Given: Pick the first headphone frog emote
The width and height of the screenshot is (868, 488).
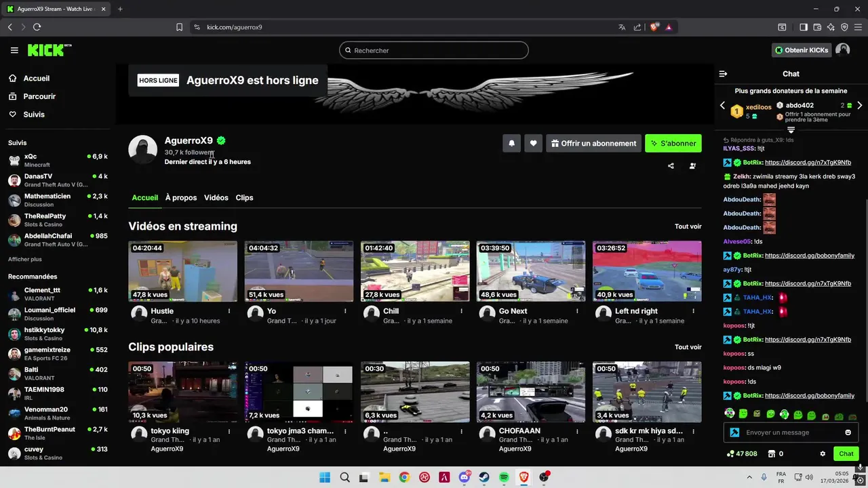Looking at the screenshot, I should click(x=730, y=413).
